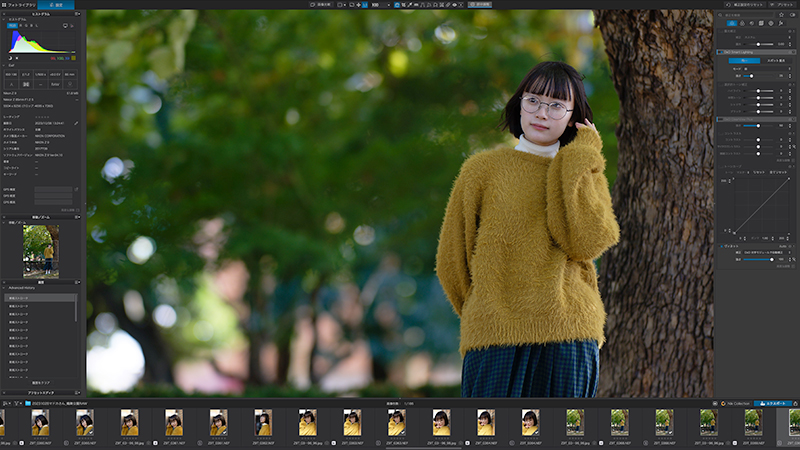The width and height of the screenshot is (800, 450).
Task: Click the corrections search field in right panel
Action: [x=746, y=15]
